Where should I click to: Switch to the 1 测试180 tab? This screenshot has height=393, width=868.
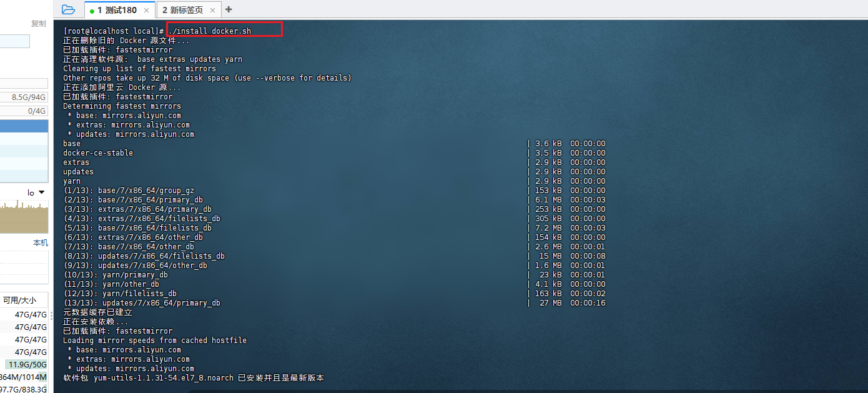click(119, 10)
